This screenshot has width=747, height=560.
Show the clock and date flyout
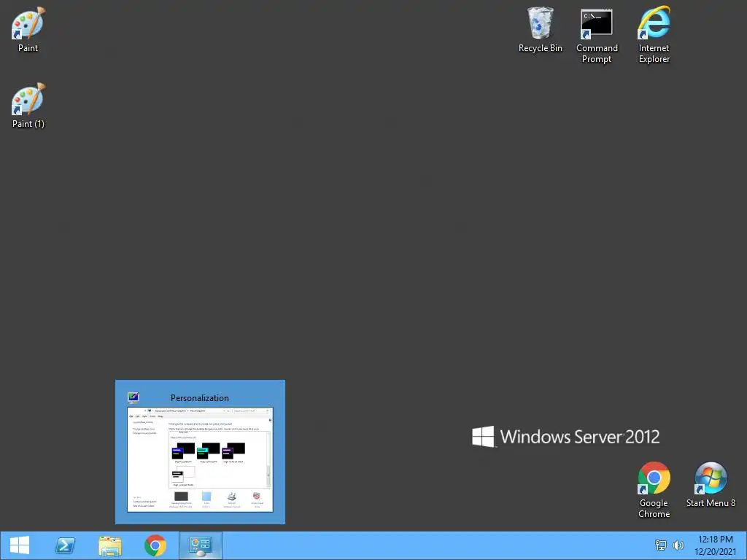(x=715, y=545)
